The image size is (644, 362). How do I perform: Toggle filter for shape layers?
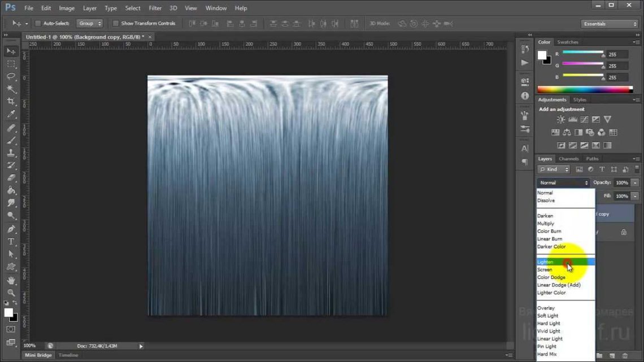click(x=613, y=169)
